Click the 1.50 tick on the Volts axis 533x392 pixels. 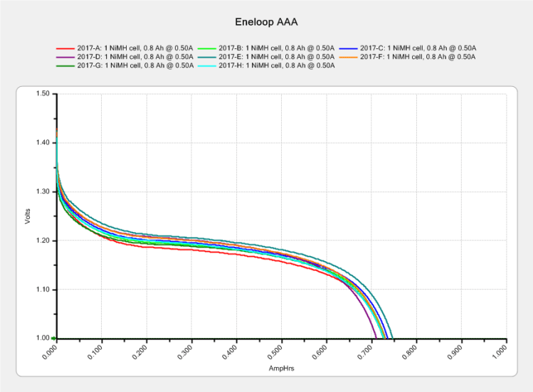42,94
